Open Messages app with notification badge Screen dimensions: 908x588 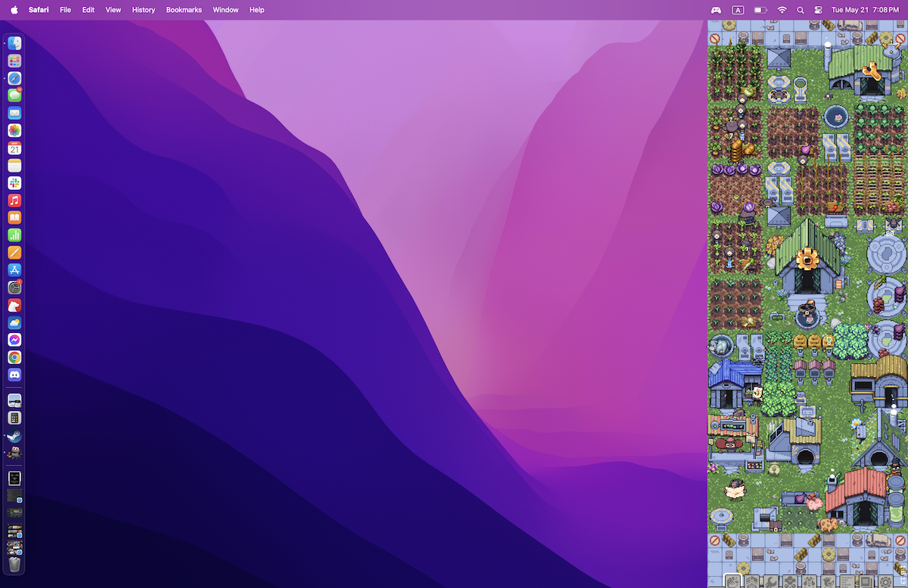14,95
